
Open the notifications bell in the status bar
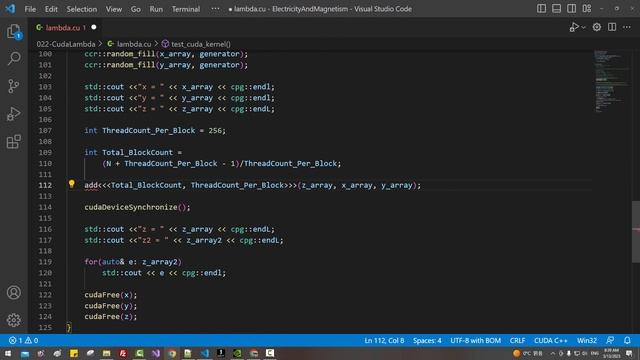point(627,340)
